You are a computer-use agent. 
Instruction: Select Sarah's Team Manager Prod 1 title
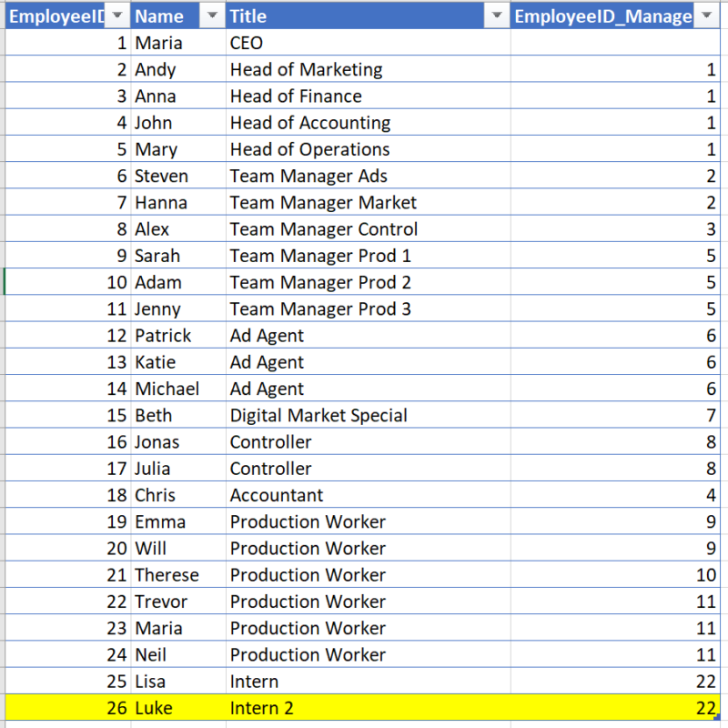coord(364,256)
